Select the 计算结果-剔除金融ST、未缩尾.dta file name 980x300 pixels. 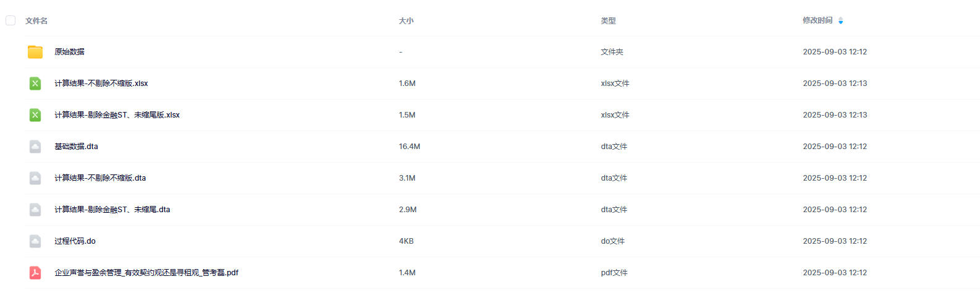point(112,210)
